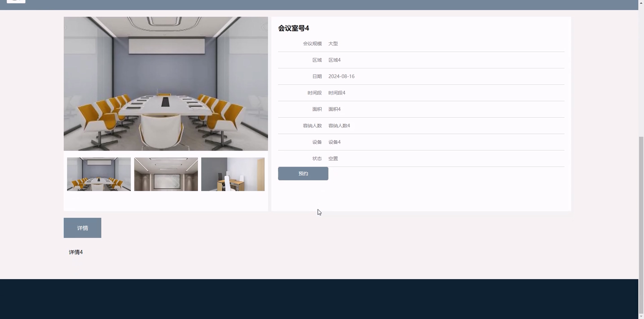Image resolution: width=644 pixels, height=319 pixels.
Task: Select the first thumbnail with orange chairs
Action: pos(99,174)
